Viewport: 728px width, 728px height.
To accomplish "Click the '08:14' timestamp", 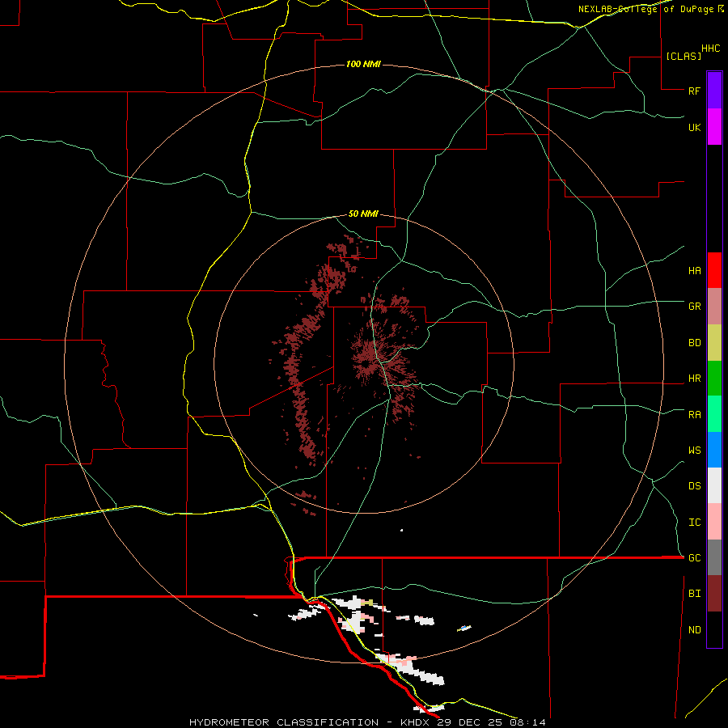I will click(x=527, y=722).
